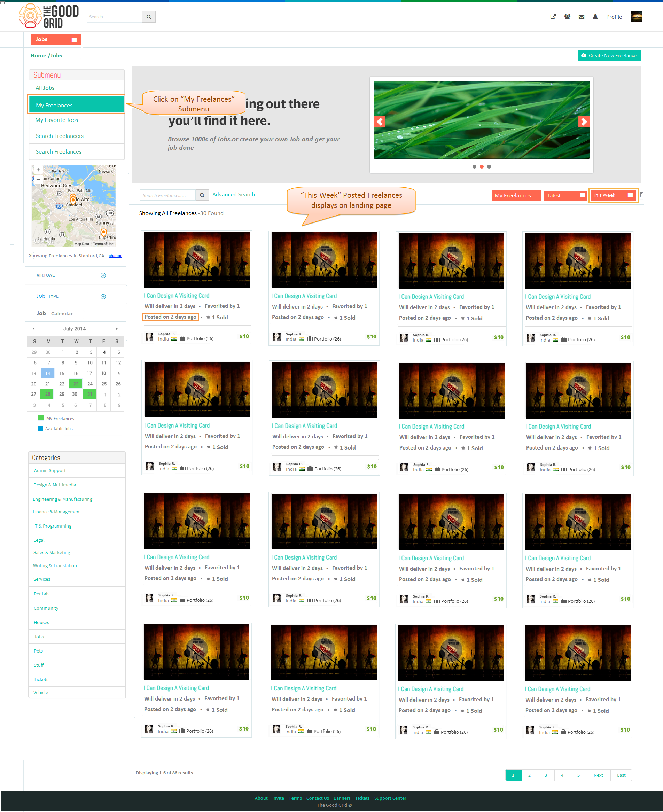The width and height of the screenshot is (663, 812).
Task: Open the Contact Us footer link
Action: click(317, 799)
